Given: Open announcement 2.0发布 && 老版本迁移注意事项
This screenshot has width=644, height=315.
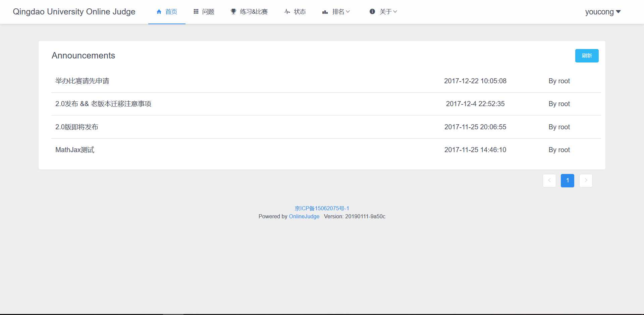Looking at the screenshot, I should click(x=103, y=104).
